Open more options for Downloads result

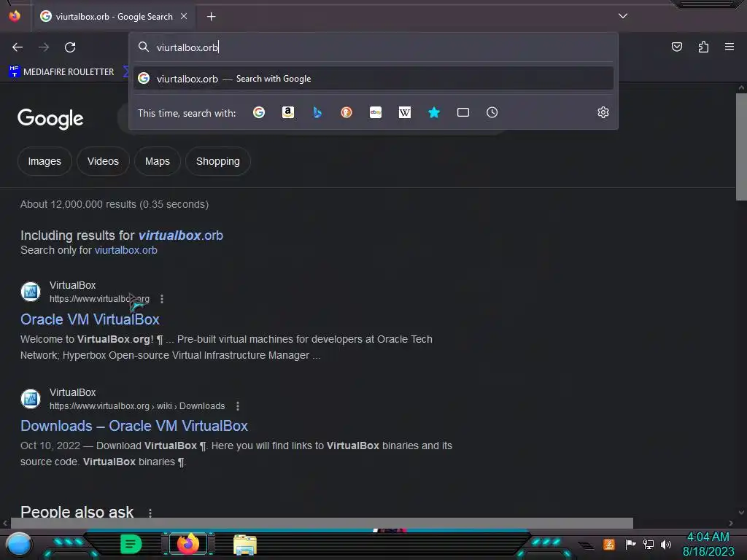tap(238, 406)
